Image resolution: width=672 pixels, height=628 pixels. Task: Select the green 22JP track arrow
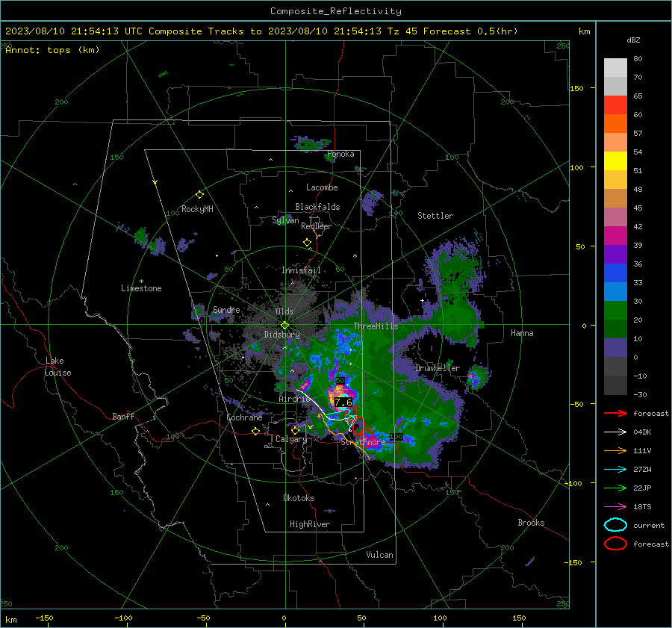point(615,488)
